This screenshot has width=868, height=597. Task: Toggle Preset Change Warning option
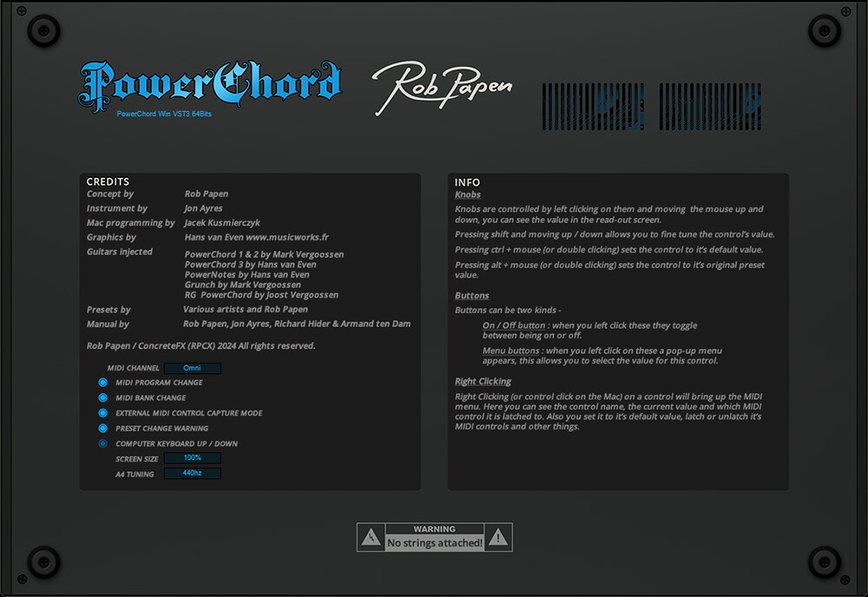[x=103, y=429]
